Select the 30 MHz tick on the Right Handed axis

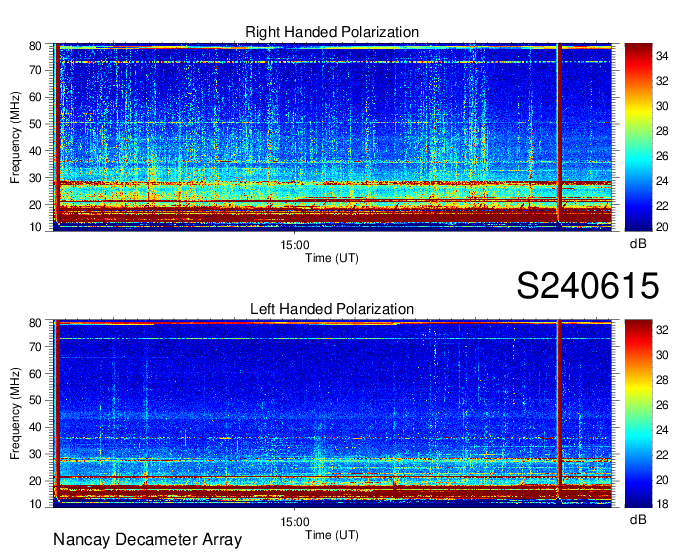(x=36, y=178)
